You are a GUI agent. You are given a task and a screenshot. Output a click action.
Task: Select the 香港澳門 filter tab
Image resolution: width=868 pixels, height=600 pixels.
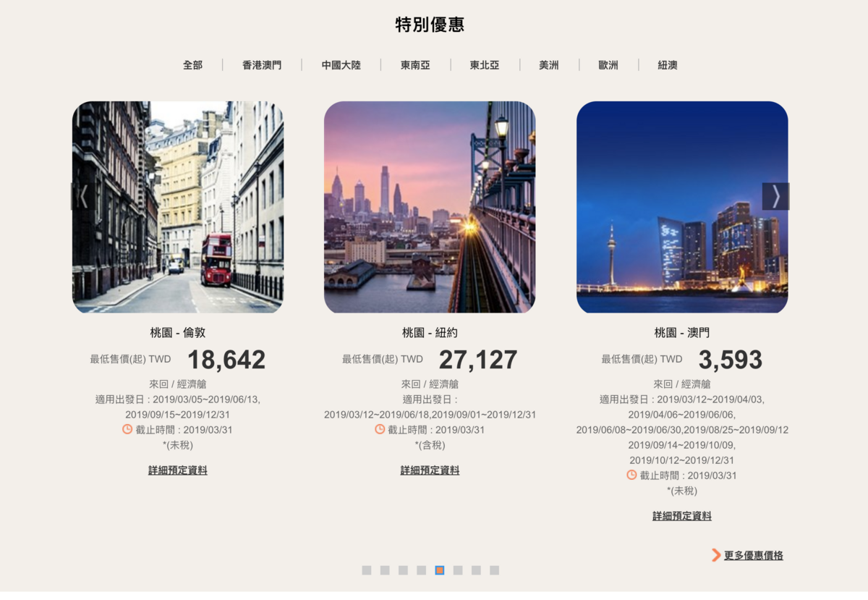click(262, 65)
